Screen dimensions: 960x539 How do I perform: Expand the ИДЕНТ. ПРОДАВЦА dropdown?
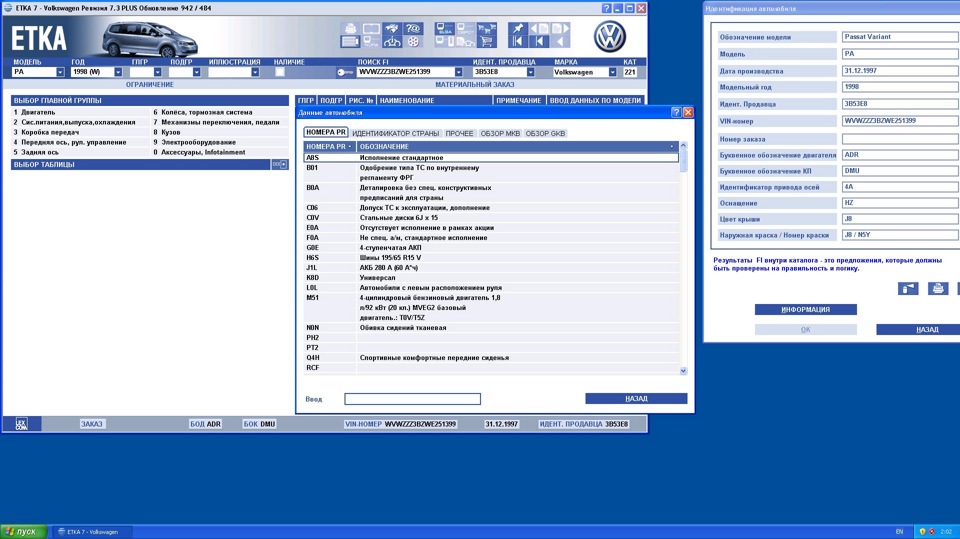tap(530, 72)
